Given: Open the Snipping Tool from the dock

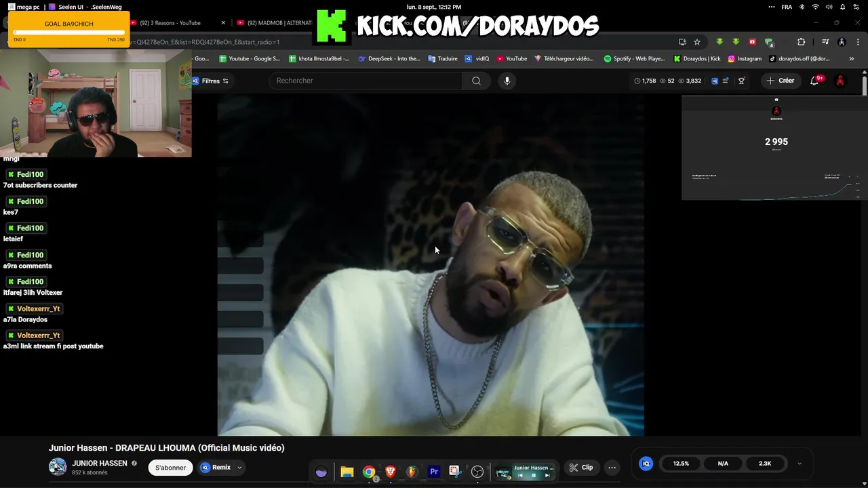Looking at the screenshot, I should tap(456, 472).
